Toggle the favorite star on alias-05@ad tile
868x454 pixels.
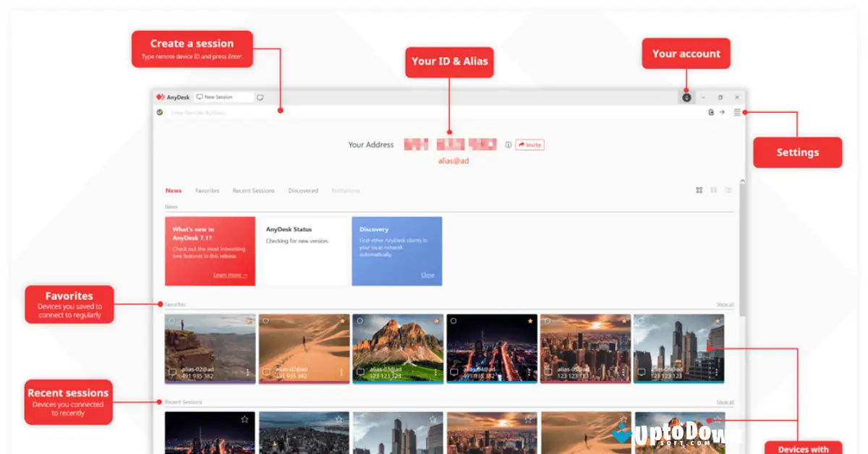624,320
